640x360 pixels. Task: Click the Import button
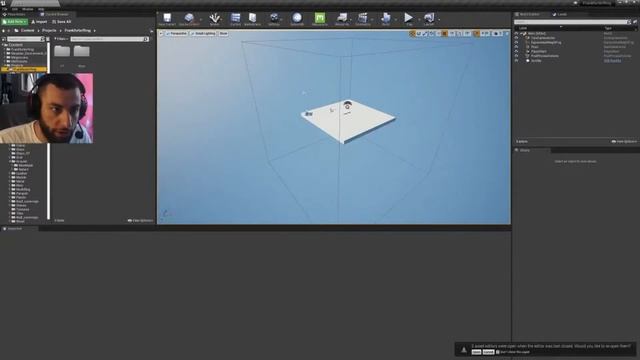(40, 22)
